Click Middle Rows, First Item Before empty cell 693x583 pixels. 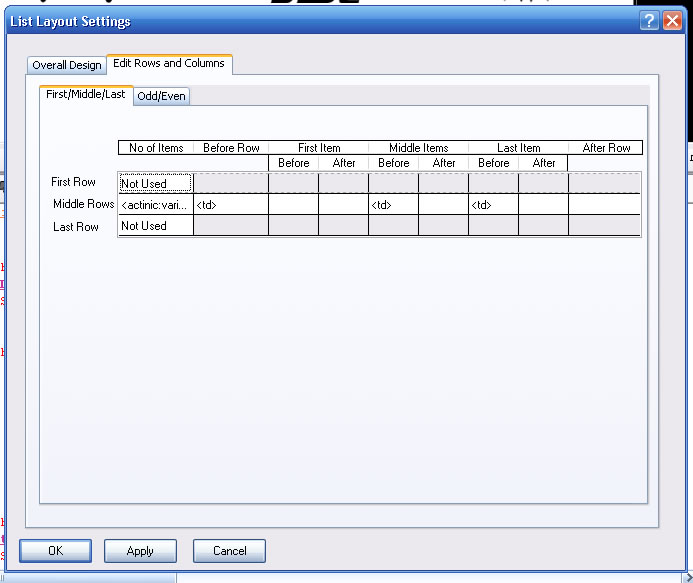(293, 205)
